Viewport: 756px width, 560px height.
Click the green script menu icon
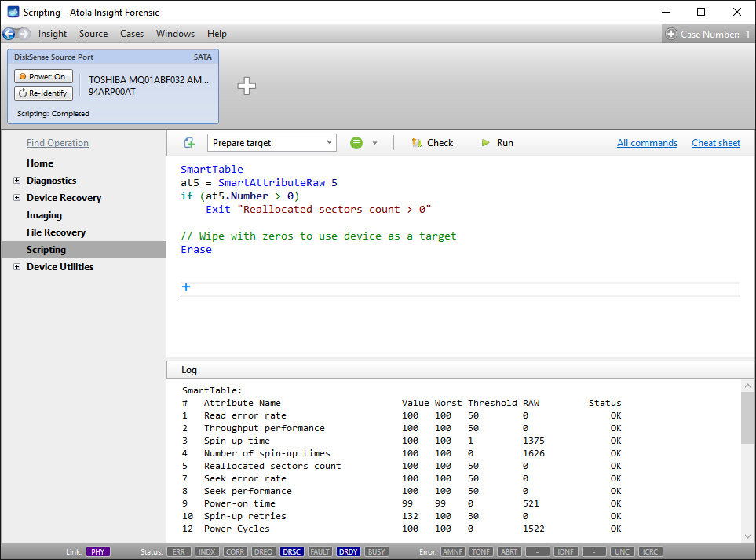(x=356, y=143)
